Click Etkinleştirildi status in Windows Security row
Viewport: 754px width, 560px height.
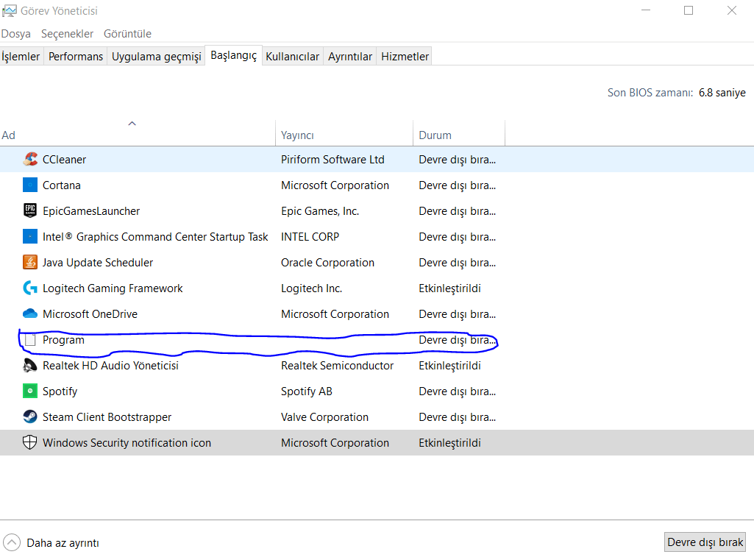click(x=449, y=442)
